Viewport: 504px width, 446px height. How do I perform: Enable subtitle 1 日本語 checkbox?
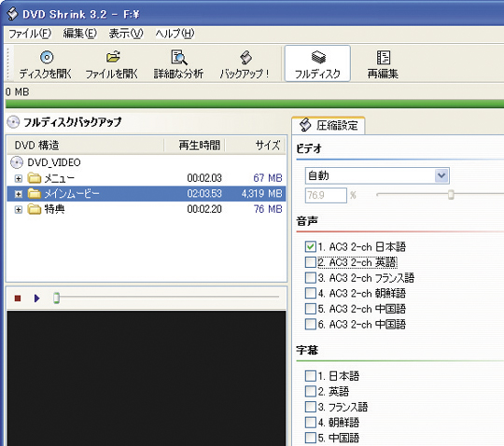pyautogui.click(x=311, y=376)
